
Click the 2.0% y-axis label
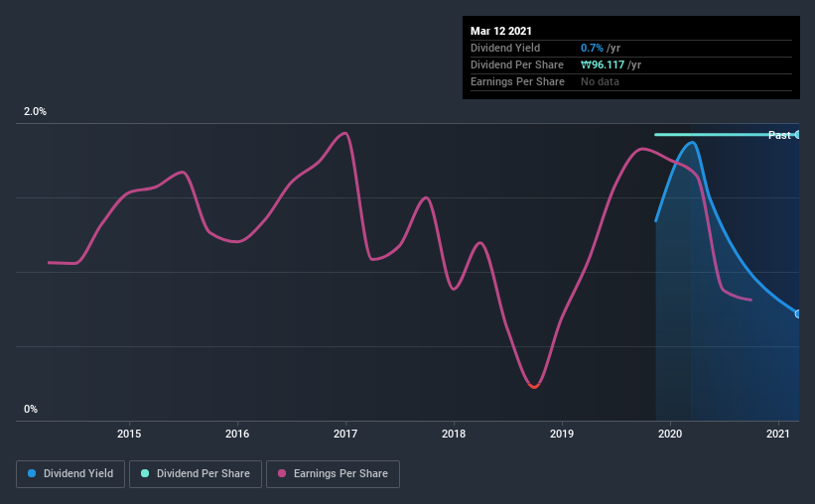coord(35,111)
